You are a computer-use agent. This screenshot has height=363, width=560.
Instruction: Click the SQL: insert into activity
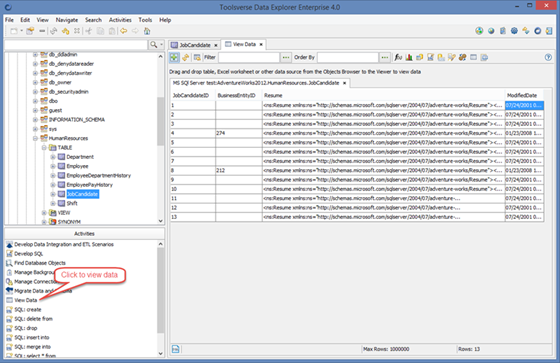pos(32,337)
